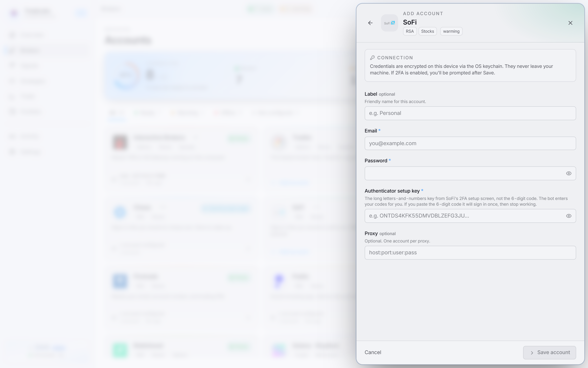588x368 pixels.
Task: Click the Save account button
Action: pyautogui.click(x=549, y=352)
